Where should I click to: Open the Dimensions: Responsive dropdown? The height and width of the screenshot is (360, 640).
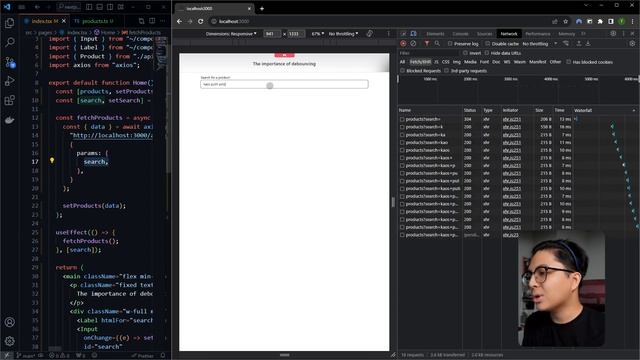click(231, 34)
